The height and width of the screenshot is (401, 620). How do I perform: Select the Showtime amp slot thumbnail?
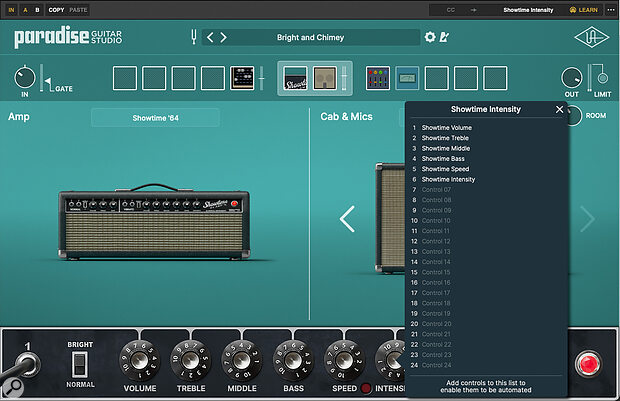tap(295, 78)
